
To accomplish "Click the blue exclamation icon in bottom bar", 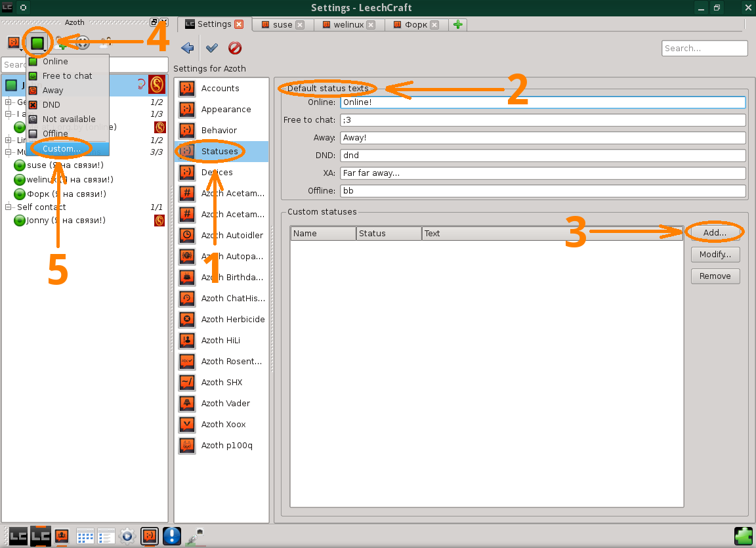I will pos(172,536).
